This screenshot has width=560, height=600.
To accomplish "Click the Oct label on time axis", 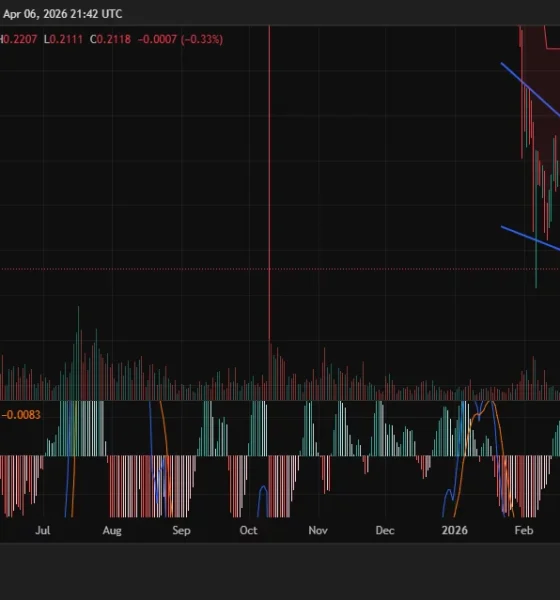I will coord(248,530).
